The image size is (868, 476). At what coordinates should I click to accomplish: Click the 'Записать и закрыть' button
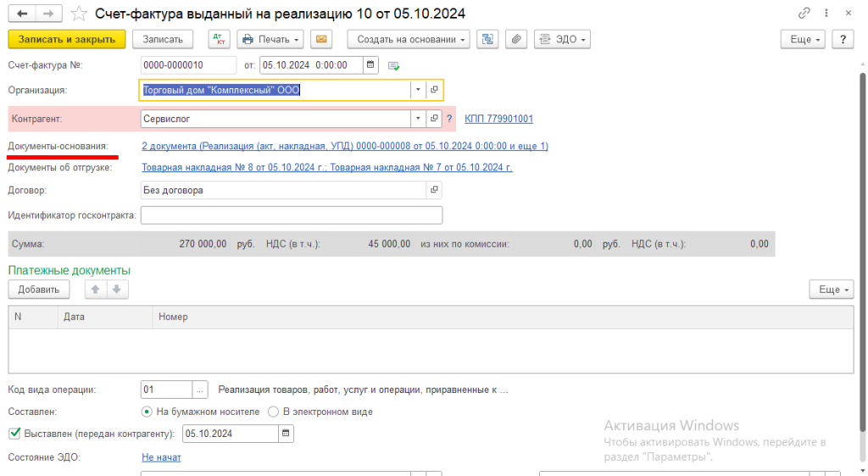(67, 40)
